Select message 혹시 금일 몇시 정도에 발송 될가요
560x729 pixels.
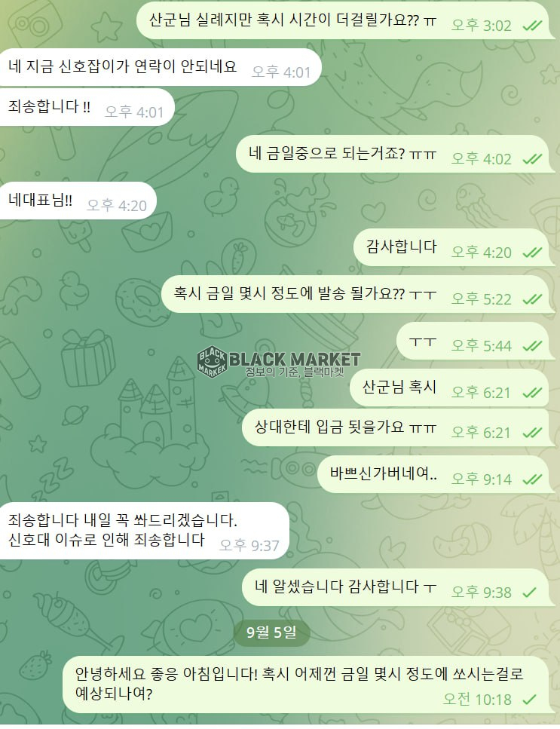click(x=358, y=294)
